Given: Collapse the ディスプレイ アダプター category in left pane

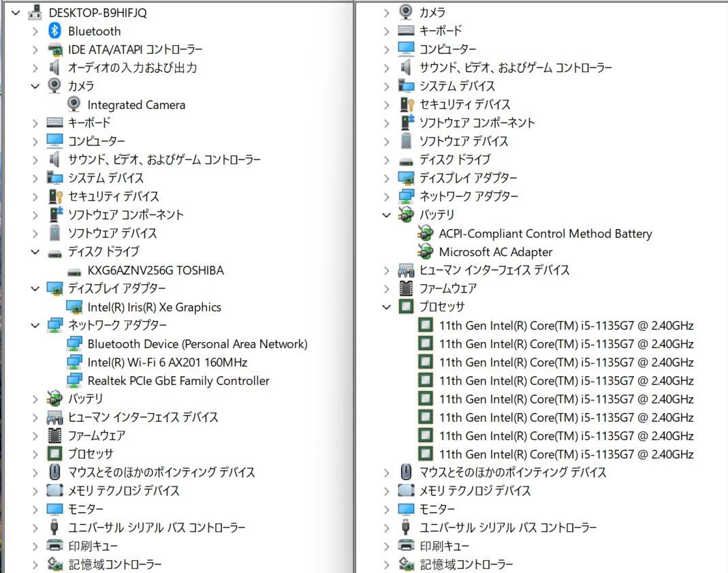Looking at the screenshot, I should pyautogui.click(x=35, y=288).
